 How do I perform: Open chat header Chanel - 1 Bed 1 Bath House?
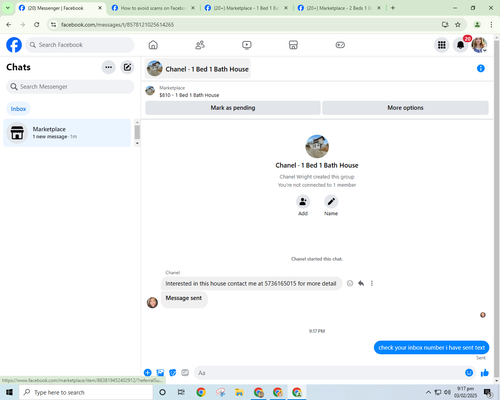198,69
